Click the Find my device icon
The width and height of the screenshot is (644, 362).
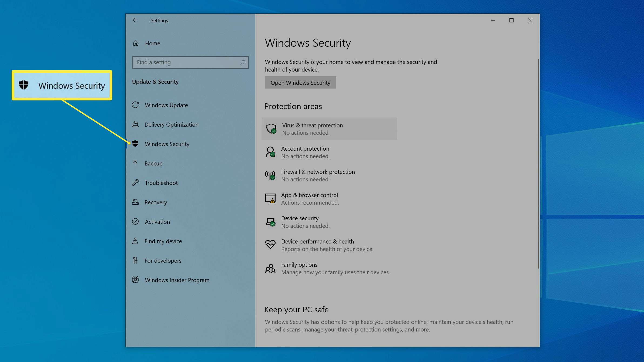[135, 241]
